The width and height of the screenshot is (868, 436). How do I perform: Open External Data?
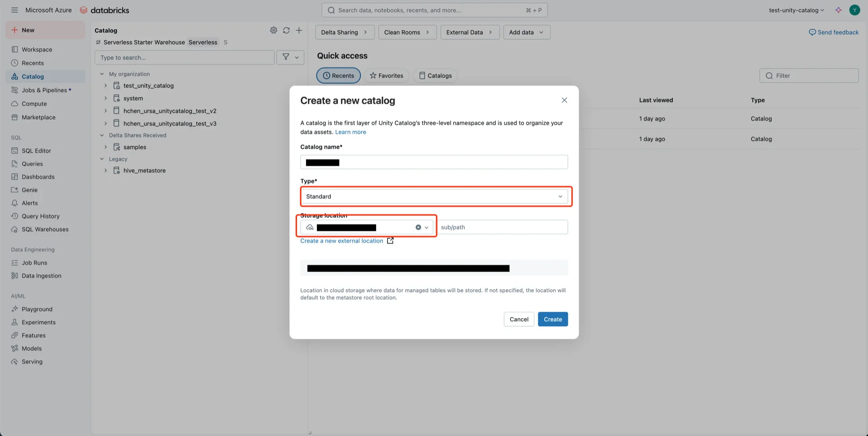(x=470, y=32)
